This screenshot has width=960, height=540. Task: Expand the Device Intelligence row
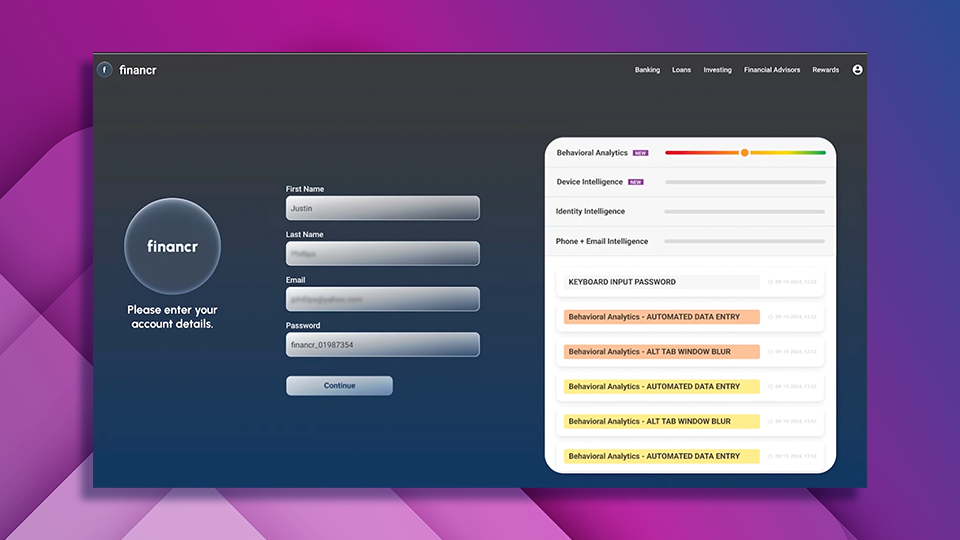click(x=690, y=182)
